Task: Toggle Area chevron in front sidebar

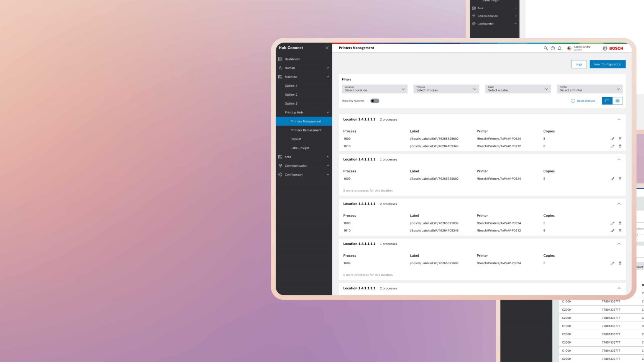Action: [x=328, y=157]
